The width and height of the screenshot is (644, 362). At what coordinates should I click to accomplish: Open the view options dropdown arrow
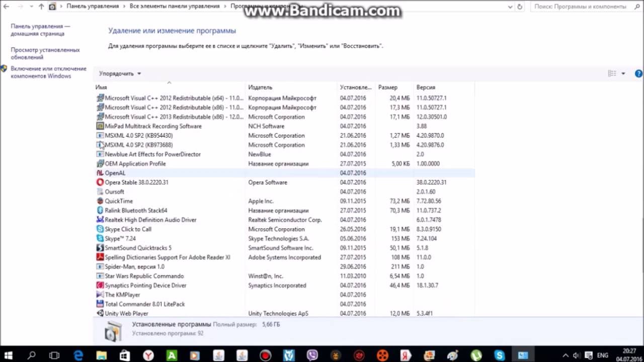click(x=623, y=73)
